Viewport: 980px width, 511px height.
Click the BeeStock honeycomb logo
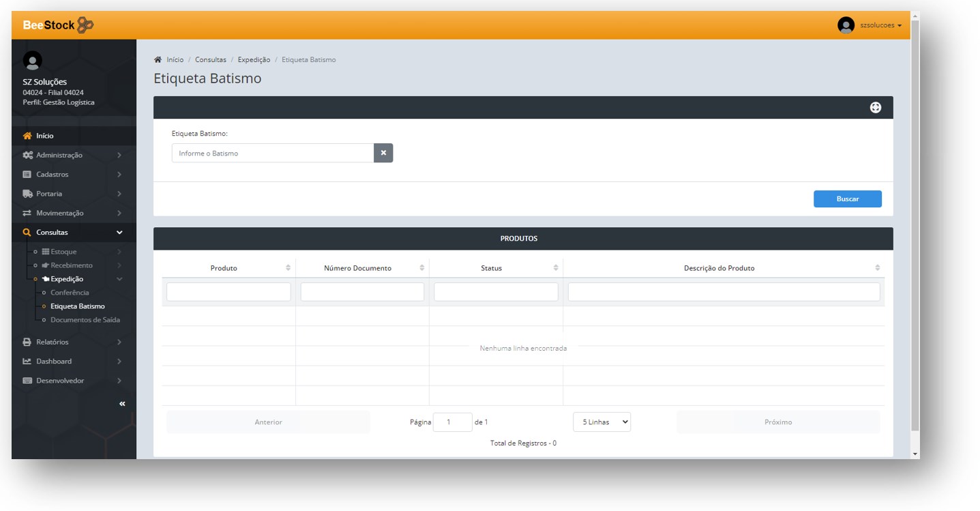[x=85, y=25]
